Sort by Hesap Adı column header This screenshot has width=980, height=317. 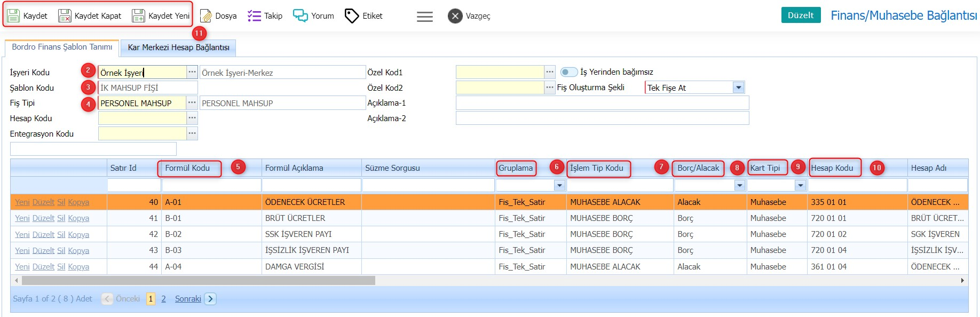(929, 168)
